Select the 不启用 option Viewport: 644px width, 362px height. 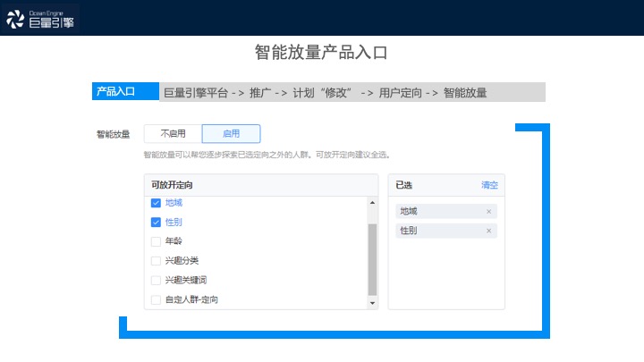pos(173,134)
